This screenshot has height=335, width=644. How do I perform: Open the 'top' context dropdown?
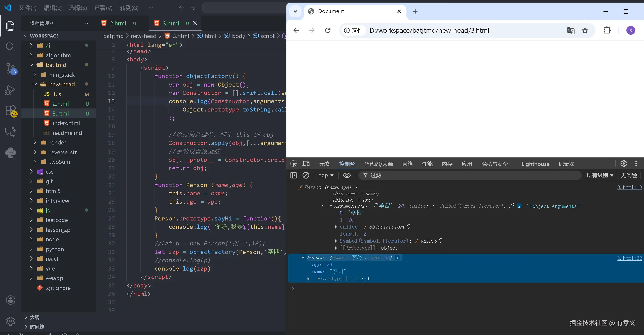pyautogui.click(x=326, y=175)
